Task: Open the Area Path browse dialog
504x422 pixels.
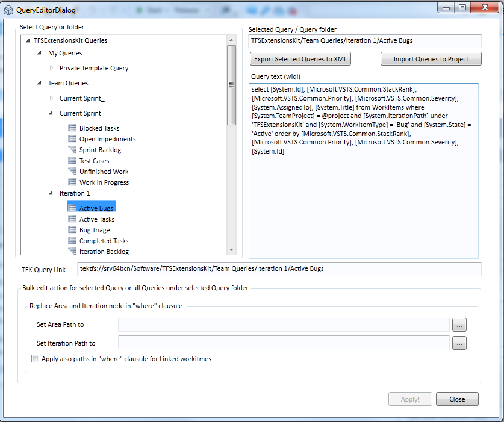Action: click(459, 324)
